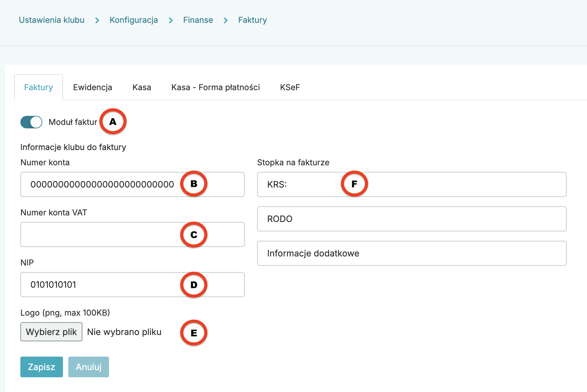
Task: Toggle the Moduł faktur switch
Action: pos(31,122)
